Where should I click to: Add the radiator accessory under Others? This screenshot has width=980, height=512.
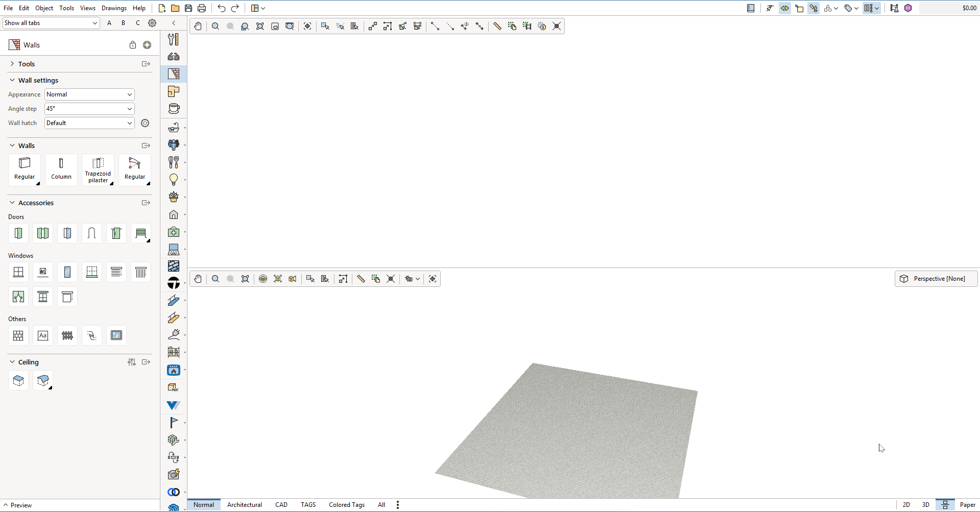click(67, 335)
